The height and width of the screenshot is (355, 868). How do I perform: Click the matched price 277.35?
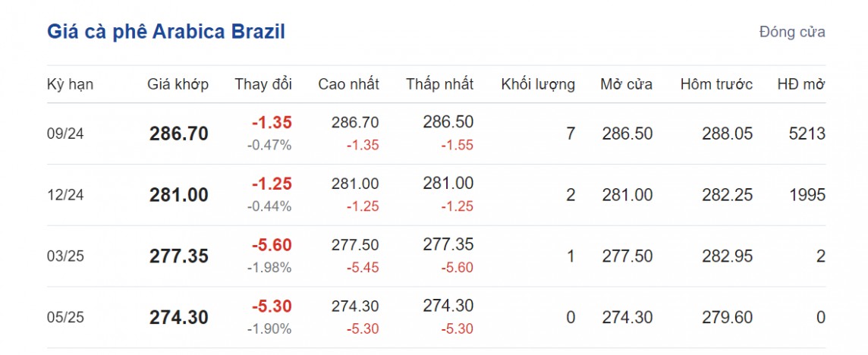click(178, 256)
